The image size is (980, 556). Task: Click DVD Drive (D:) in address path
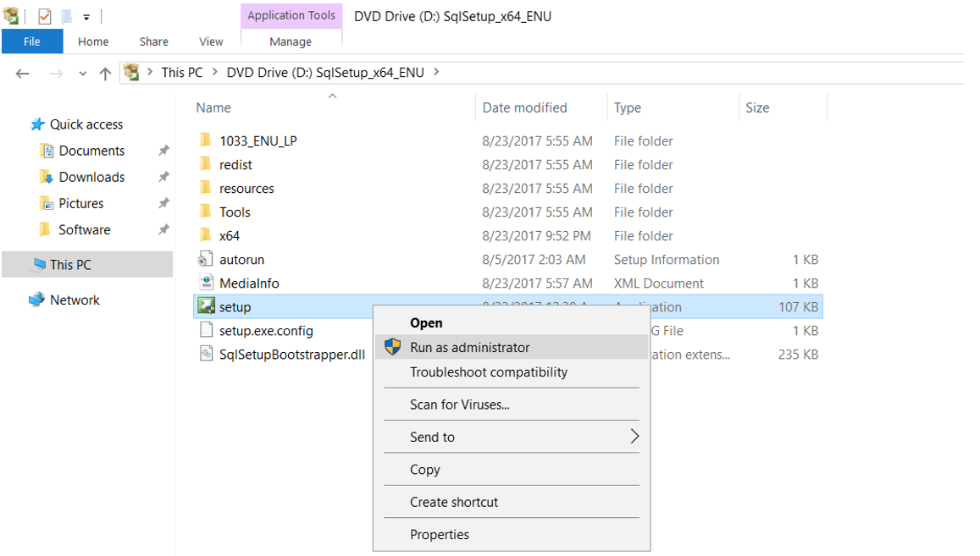(x=325, y=73)
